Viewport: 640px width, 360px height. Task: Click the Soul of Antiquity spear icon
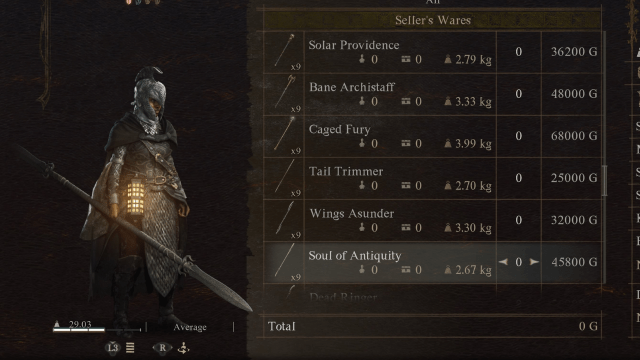tap(284, 262)
